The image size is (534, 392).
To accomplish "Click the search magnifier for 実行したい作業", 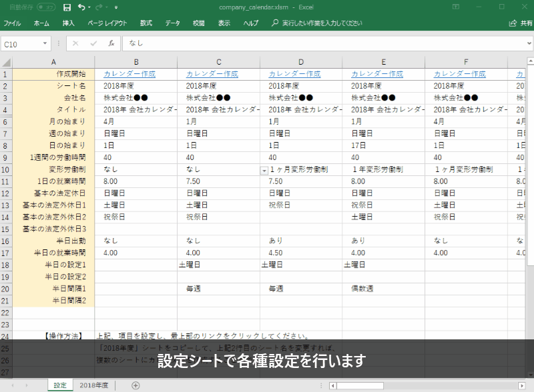I will pos(274,23).
